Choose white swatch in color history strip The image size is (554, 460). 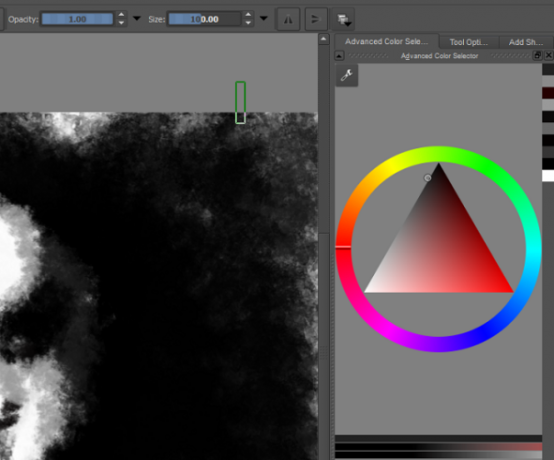(x=548, y=176)
